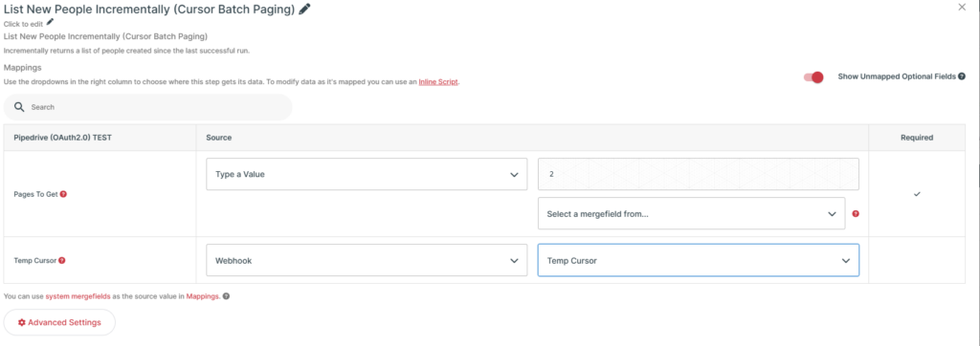Viewport: 980px width, 346px height.
Task: Expand 'Select a mergefield from...' dropdown
Action: (691, 213)
